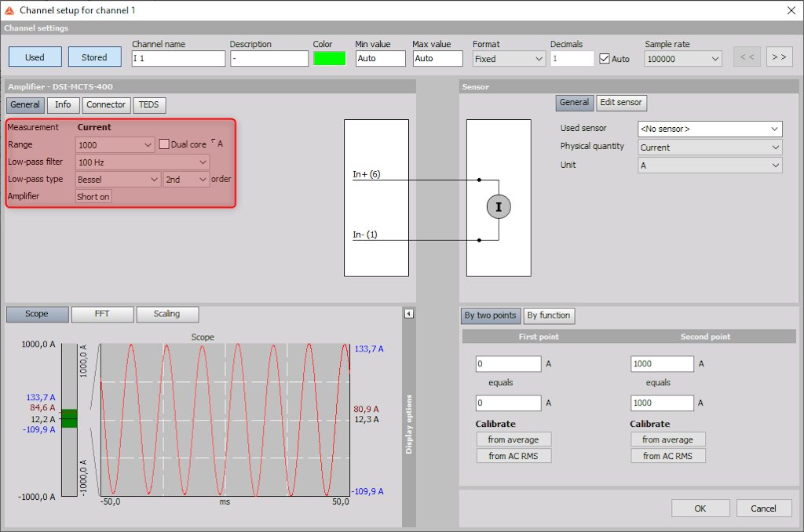Viewport: 804px width, 532px height.
Task: Uncheck the Auto decimals checkbox
Action: pyautogui.click(x=605, y=59)
